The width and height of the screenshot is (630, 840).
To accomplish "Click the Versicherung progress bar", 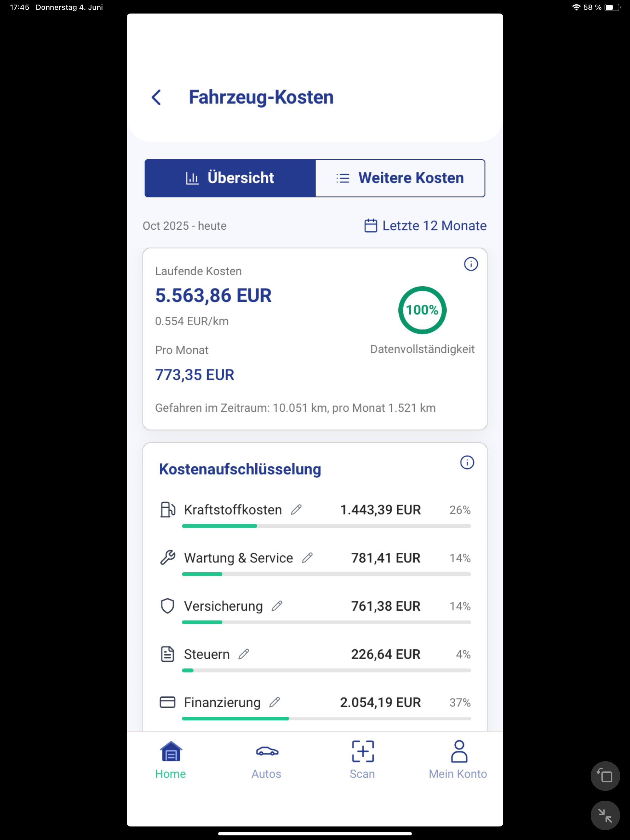I will click(326, 622).
